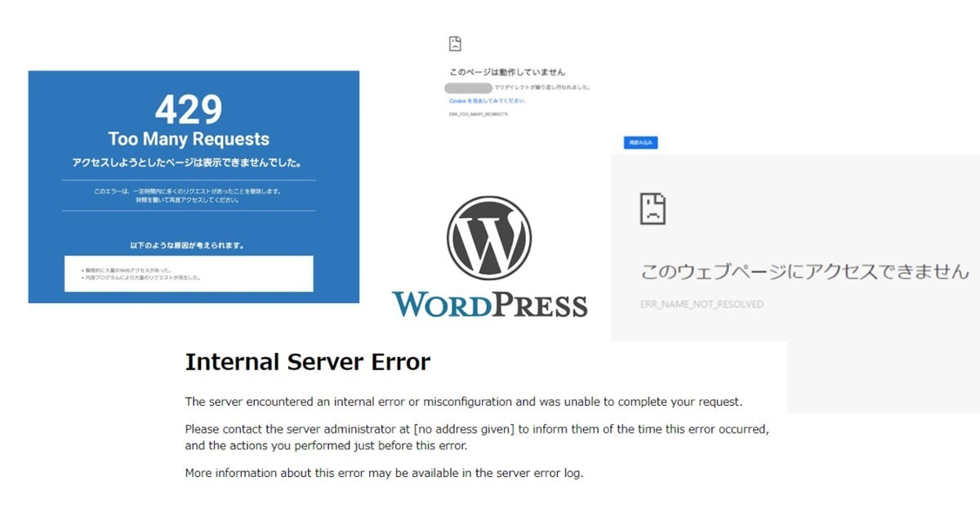This screenshot has width=980, height=513.
Task: Click 'アクセスしようとしたページは表示できませんでした。' text
Action: click(x=189, y=163)
